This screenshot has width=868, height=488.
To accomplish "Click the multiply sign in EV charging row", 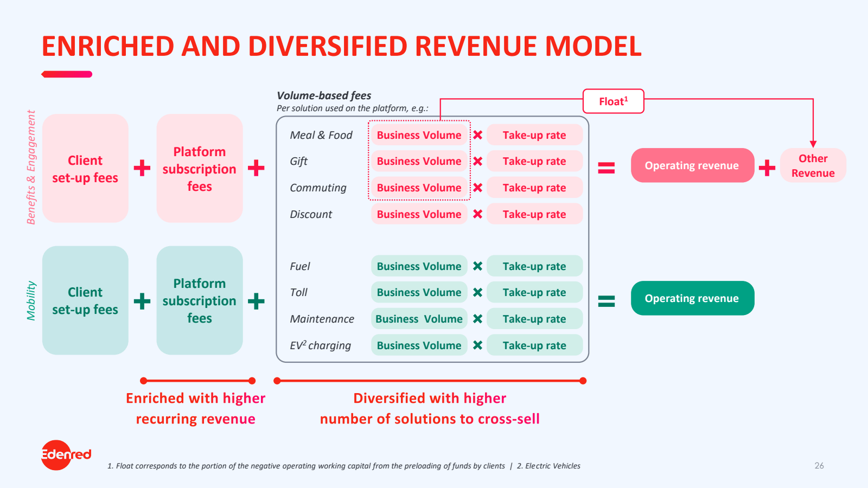I will 477,345.
